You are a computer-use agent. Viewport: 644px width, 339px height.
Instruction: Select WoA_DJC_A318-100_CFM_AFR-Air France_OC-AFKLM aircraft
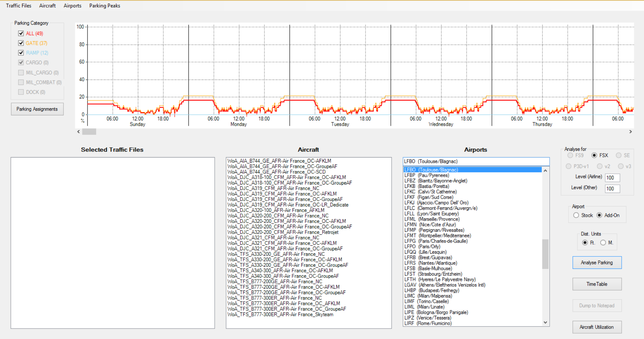[309, 177]
